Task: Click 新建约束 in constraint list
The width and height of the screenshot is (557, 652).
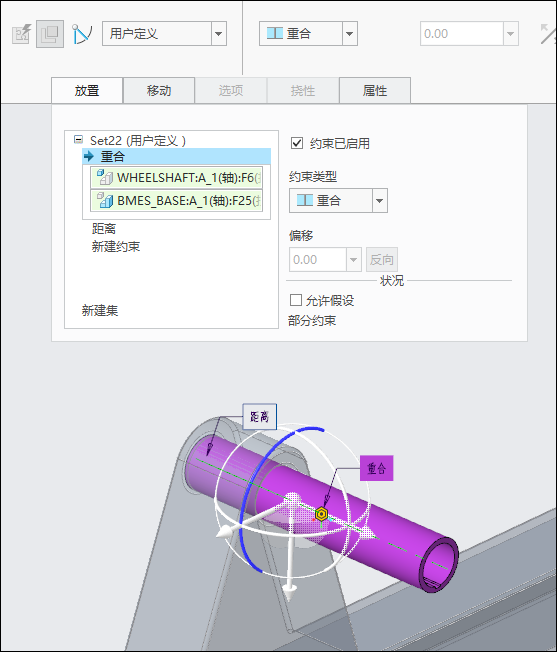Action: click(x=116, y=247)
